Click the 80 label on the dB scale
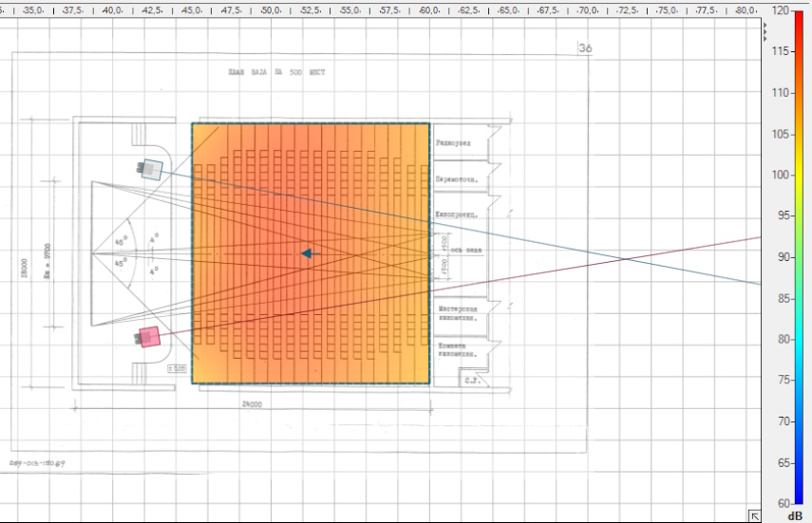The height and width of the screenshot is (523, 812). [784, 339]
